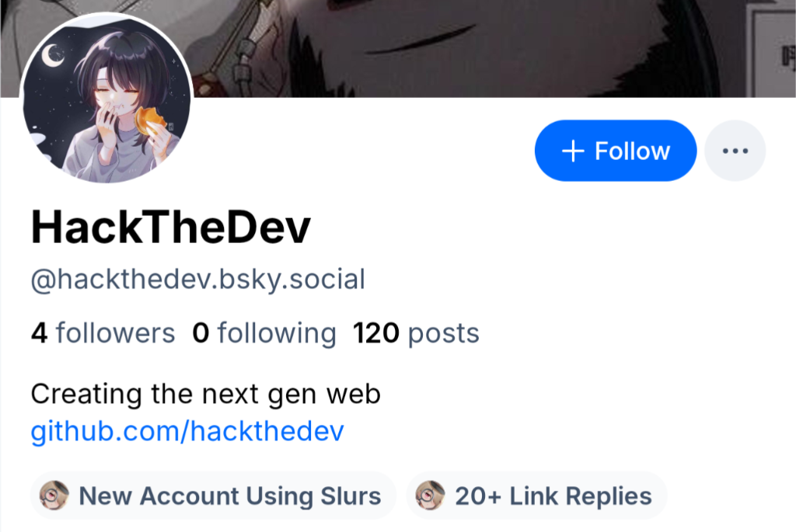Click the crescent moon in the avatar
This screenshot has width=796, height=532.
pos(53,55)
